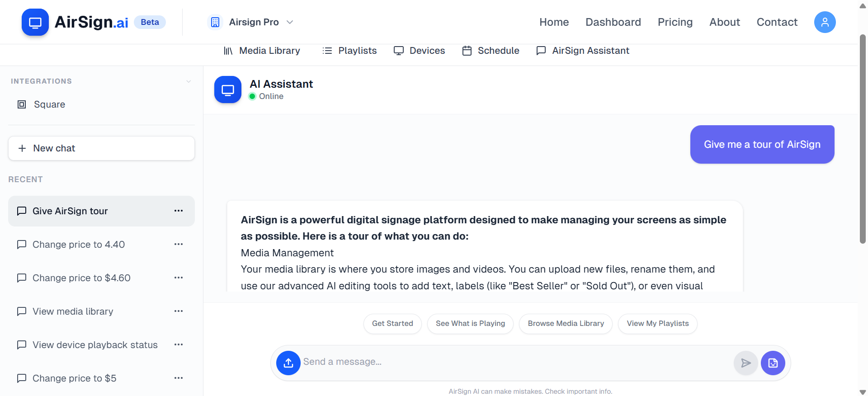The image size is (868, 396).
Task: Click the Schedule calendar icon
Action: pos(467,51)
